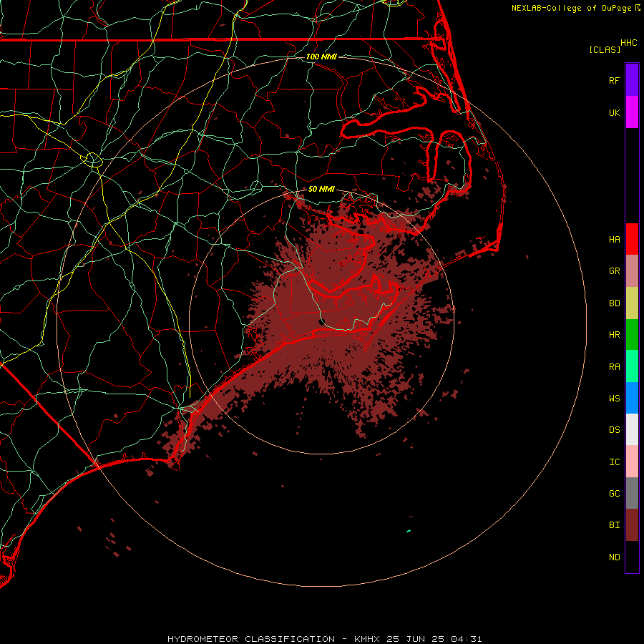Click the GR pink legend swatch
The width and height of the screenshot is (644, 644).
coord(632,271)
